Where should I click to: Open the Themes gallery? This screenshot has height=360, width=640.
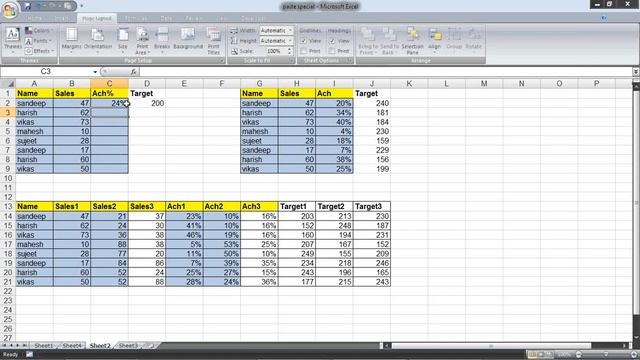[13, 41]
